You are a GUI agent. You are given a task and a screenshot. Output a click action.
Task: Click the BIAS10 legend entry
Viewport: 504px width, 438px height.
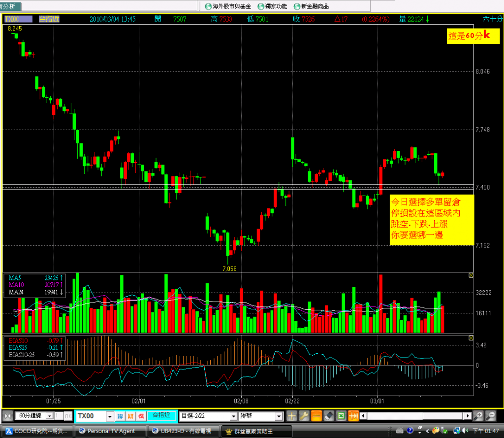click(x=18, y=340)
